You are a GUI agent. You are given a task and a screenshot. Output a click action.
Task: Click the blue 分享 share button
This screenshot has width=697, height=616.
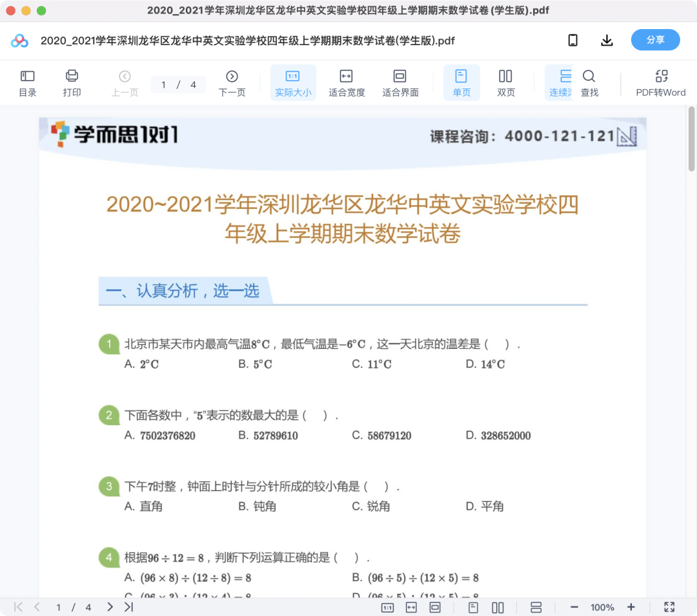pyautogui.click(x=655, y=40)
